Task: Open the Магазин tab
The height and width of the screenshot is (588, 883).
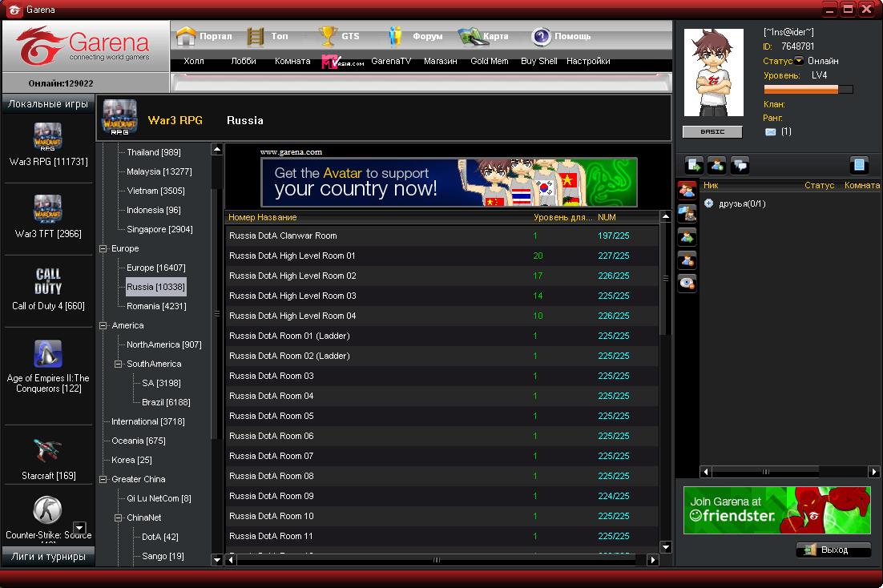Action: [x=441, y=61]
